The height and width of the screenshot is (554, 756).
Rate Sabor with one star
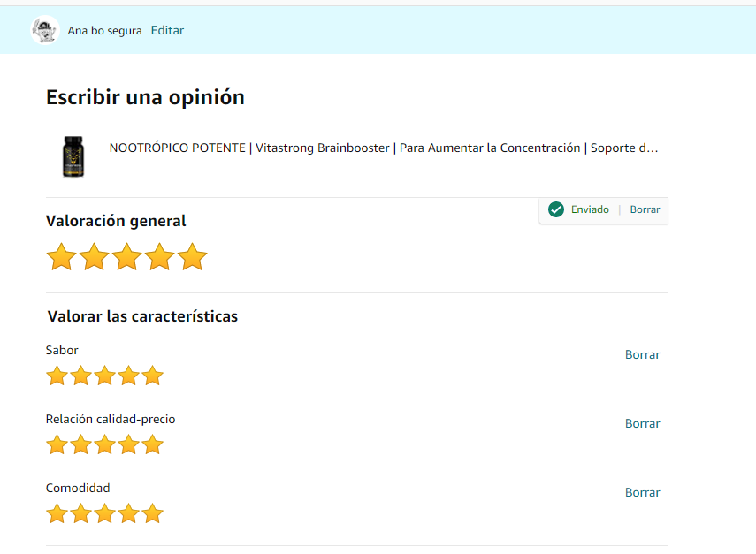[x=57, y=376]
